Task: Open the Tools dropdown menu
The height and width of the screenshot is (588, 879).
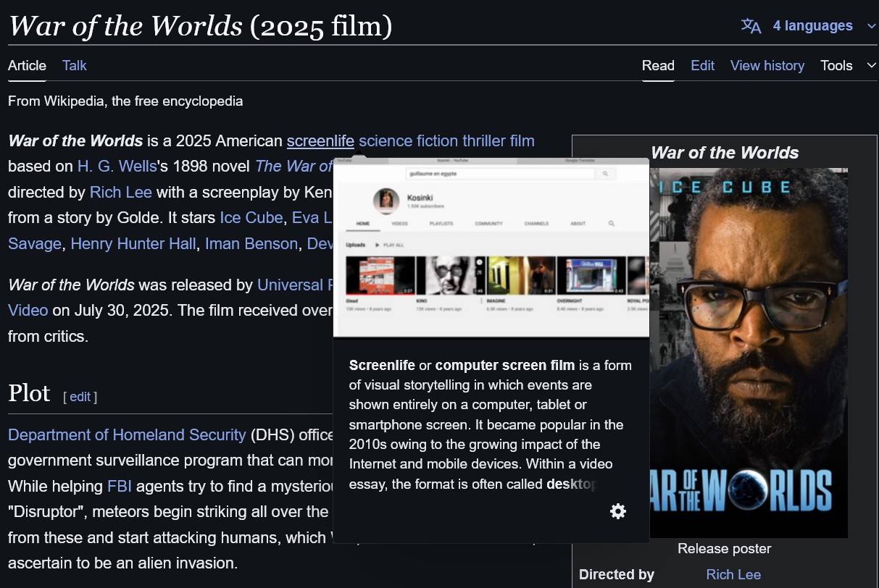Action: (848, 65)
